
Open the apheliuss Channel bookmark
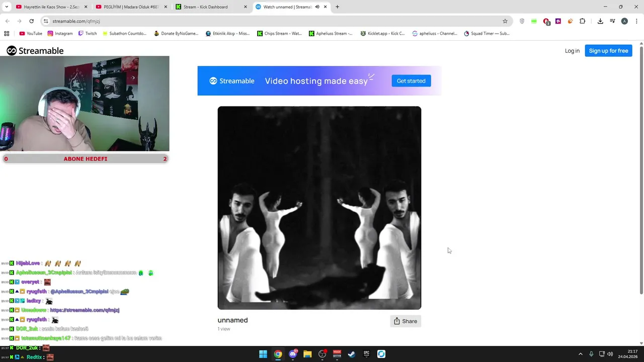[434, 34]
